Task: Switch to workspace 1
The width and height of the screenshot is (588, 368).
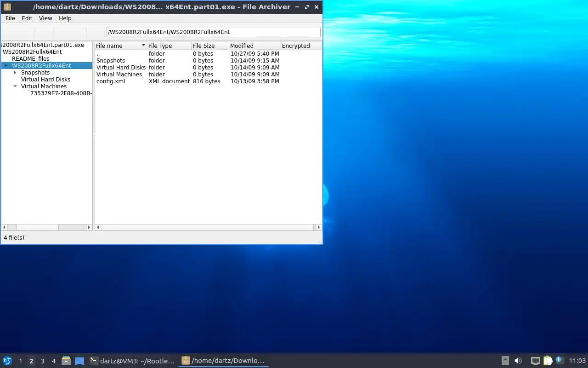Action: (x=20, y=361)
